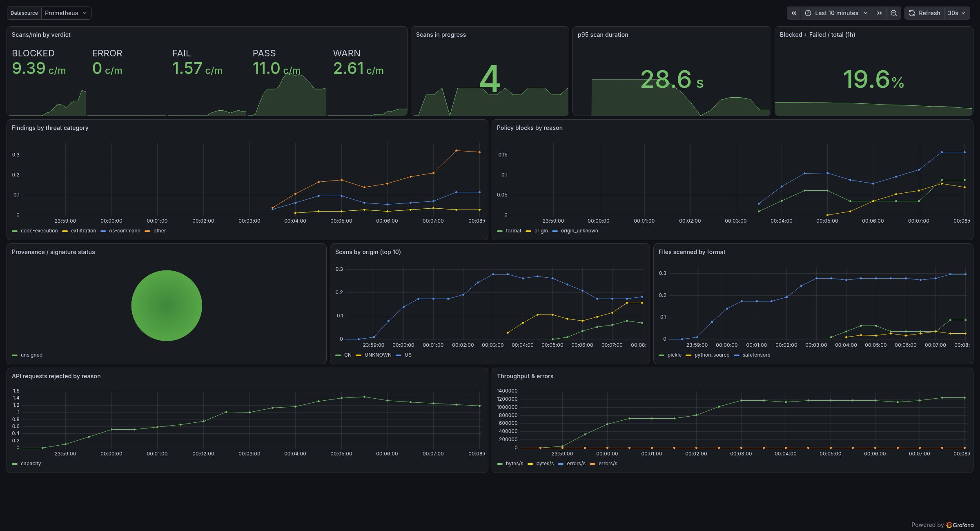980x531 pixels.
Task: Open Scans/min by verdict panel title
Action: [x=41, y=35]
